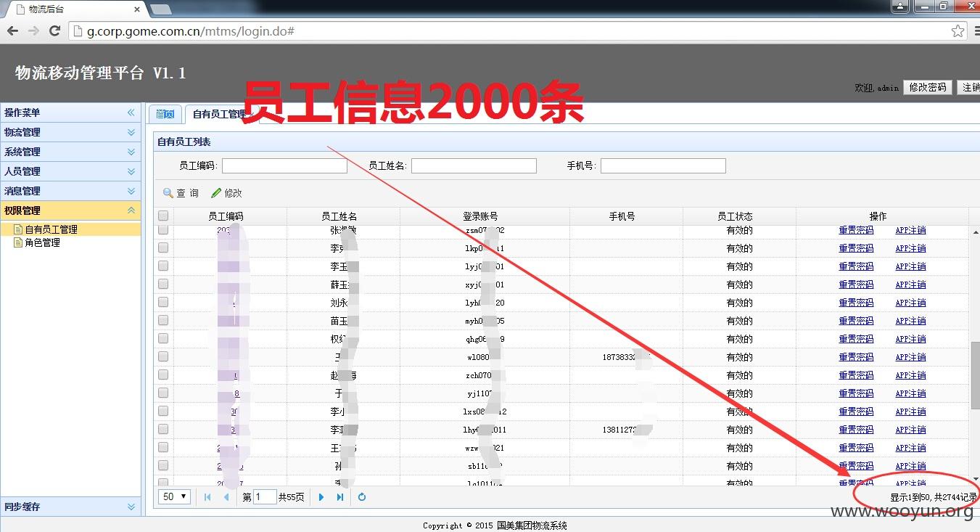Click 重置密码 link for 张 row
980x532 pixels.
pos(856,230)
